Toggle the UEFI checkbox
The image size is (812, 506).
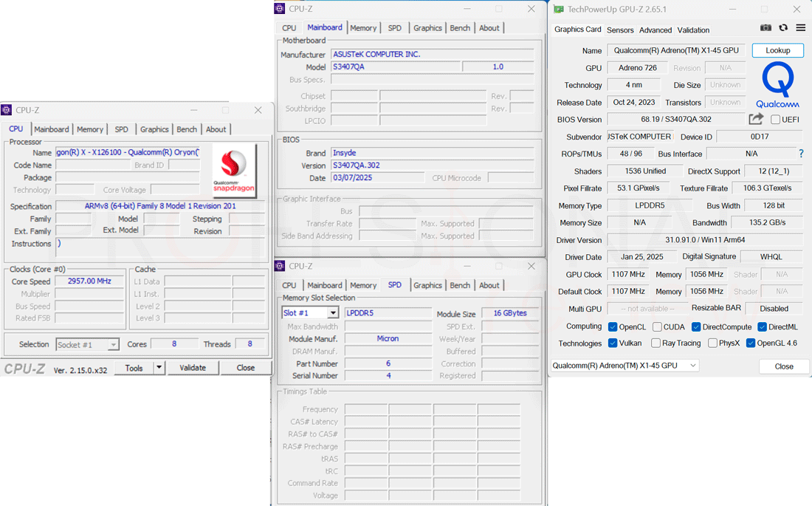[775, 119]
